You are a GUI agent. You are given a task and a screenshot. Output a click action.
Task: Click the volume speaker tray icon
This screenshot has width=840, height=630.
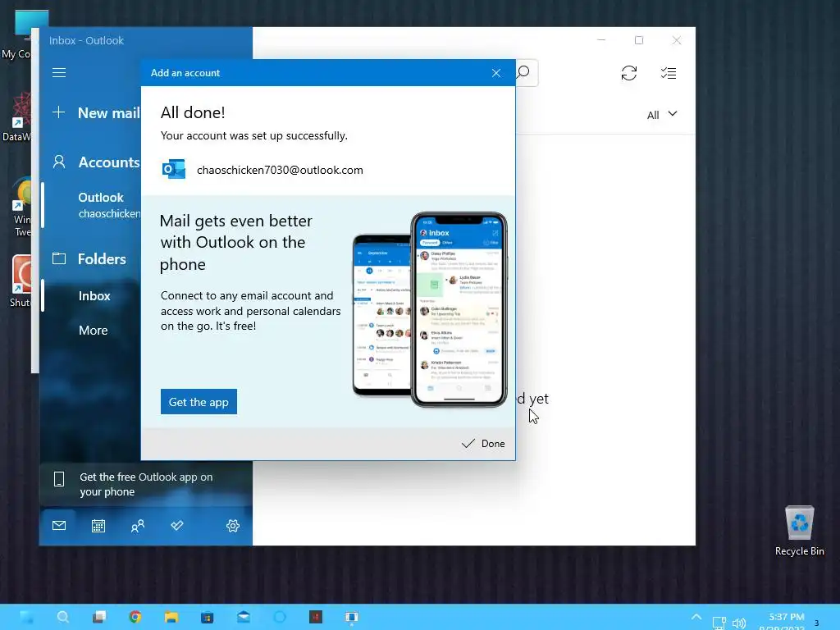[x=739, y=623]
